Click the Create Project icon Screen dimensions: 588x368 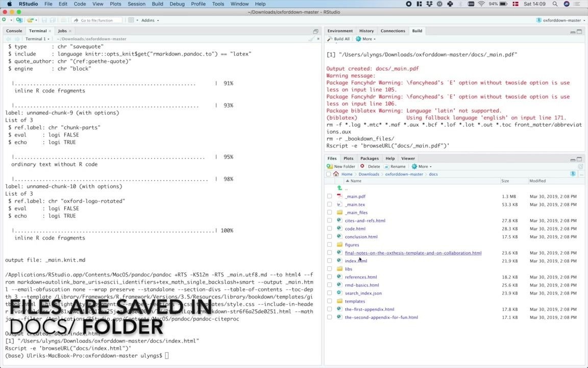pos(19,20)
